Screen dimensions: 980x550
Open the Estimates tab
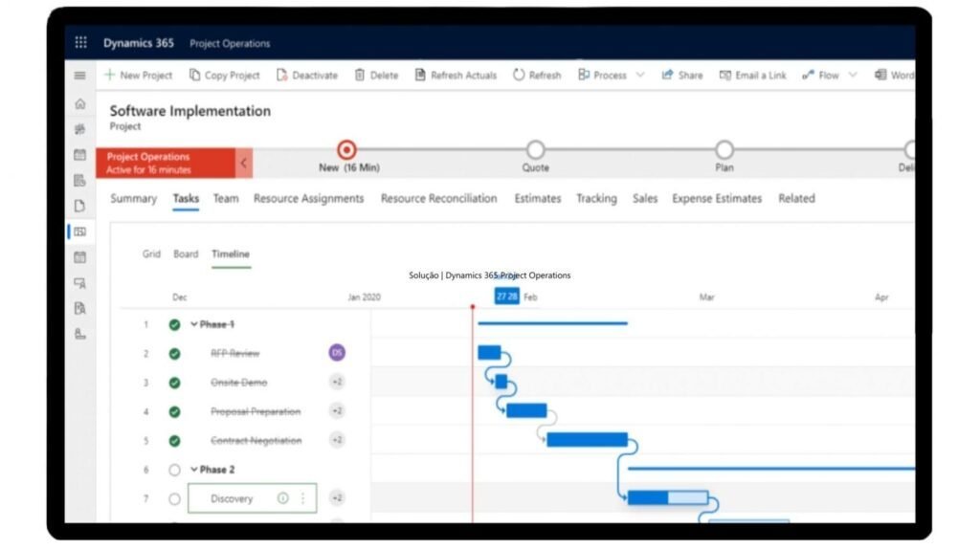[x=538, y=199]
